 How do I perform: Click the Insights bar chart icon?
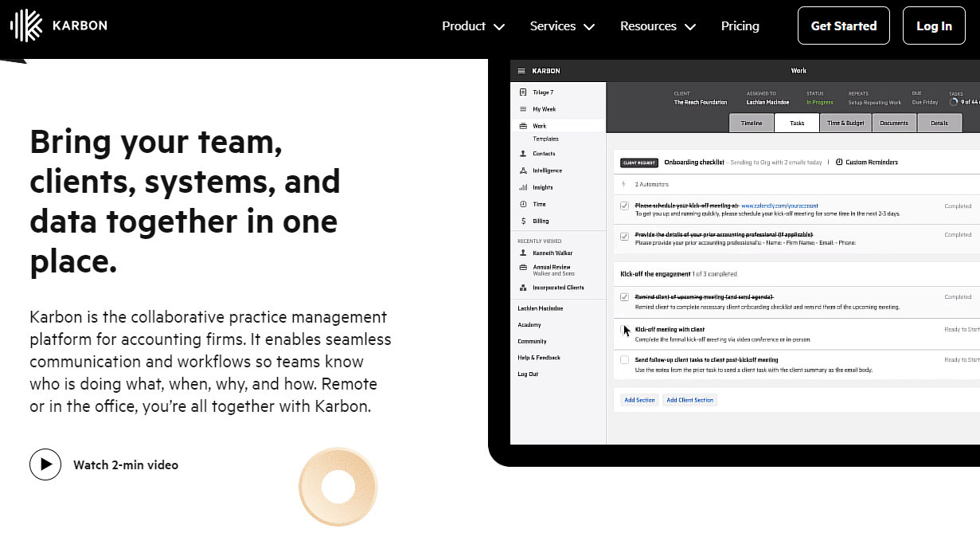[x=523, y=187]
